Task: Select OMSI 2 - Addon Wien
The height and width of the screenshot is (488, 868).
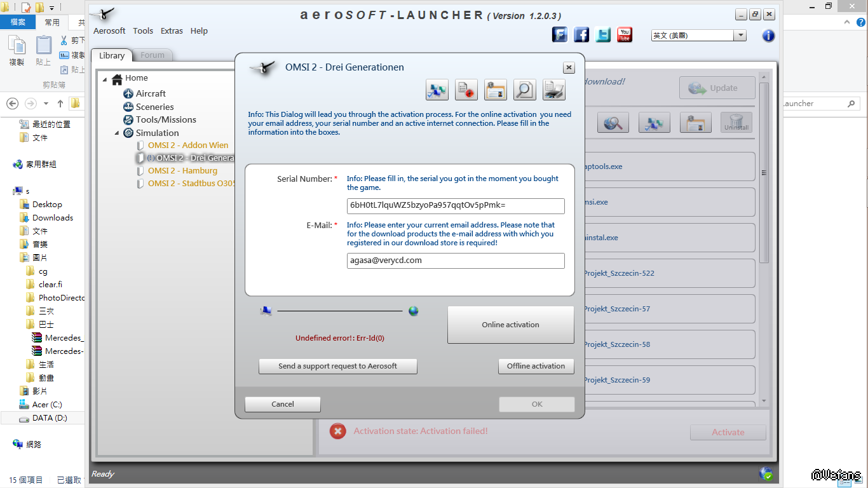Action: click(x=188, y=145)
